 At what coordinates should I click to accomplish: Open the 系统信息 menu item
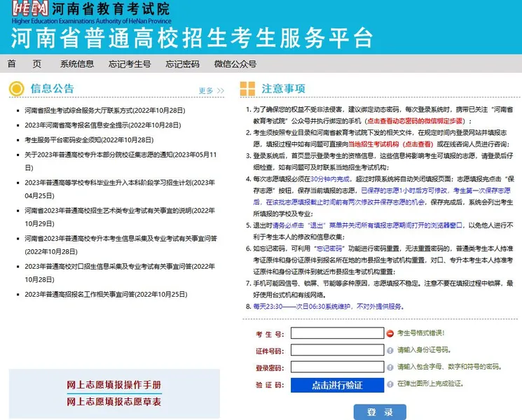[x=77, y=64]
